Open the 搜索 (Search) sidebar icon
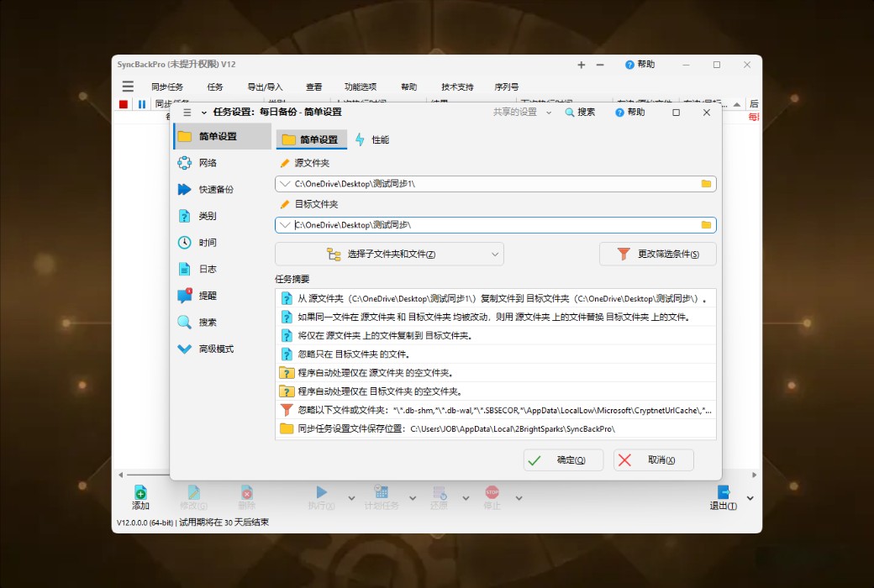Image resolution: width=874 pixels, height=588 pixels. pos(185,322)
